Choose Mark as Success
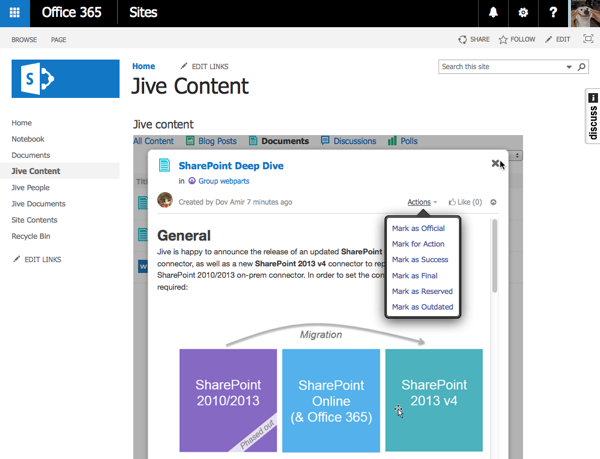This screenshot has width=600, height=459. pos(420,260)
